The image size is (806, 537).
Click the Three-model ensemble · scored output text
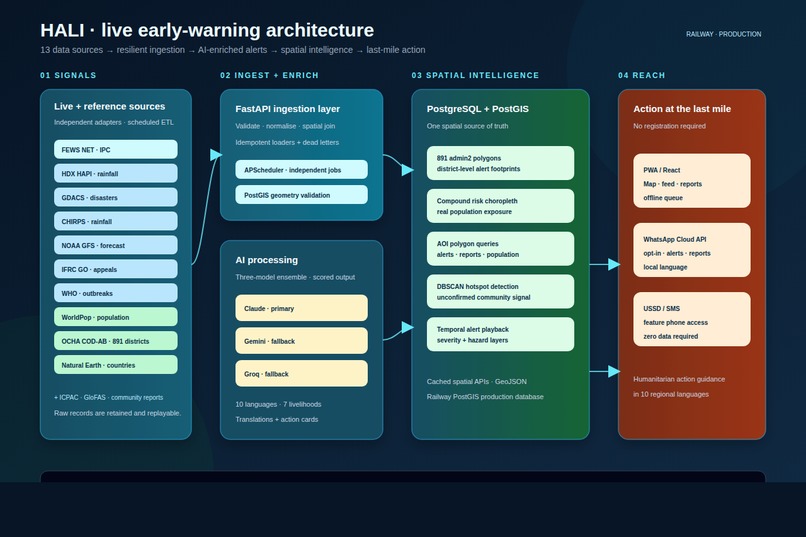coord(295,277)
